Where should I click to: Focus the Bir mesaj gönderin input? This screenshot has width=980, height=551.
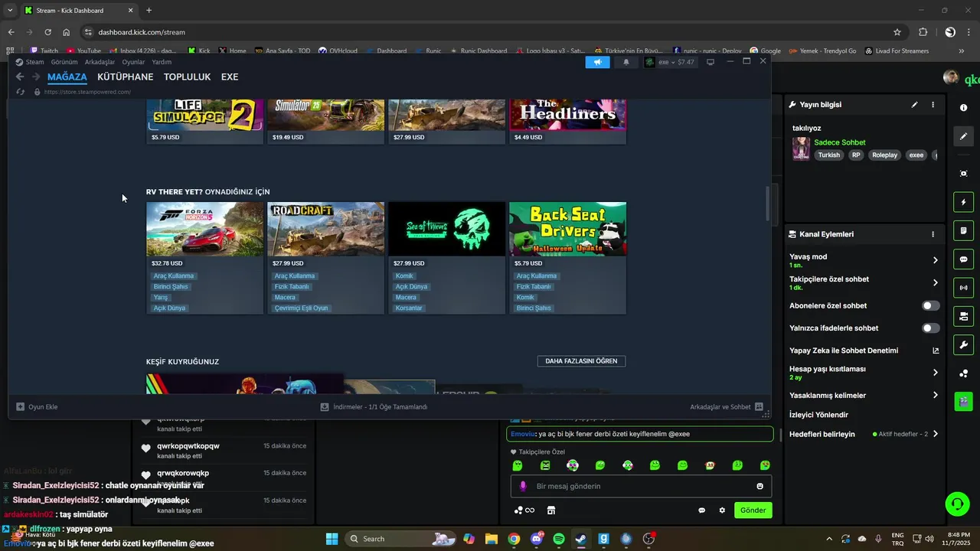coord(642,486)
